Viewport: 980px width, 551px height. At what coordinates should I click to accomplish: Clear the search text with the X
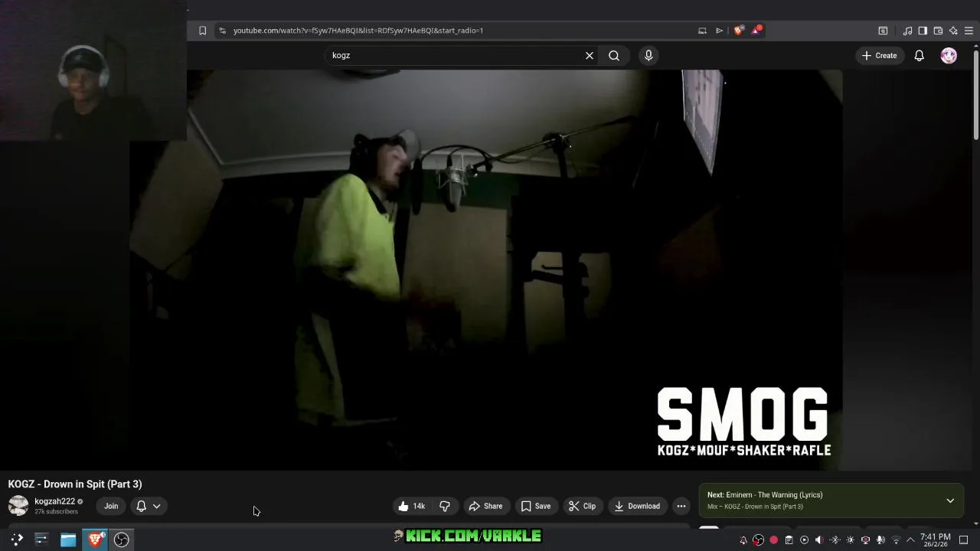590,55
